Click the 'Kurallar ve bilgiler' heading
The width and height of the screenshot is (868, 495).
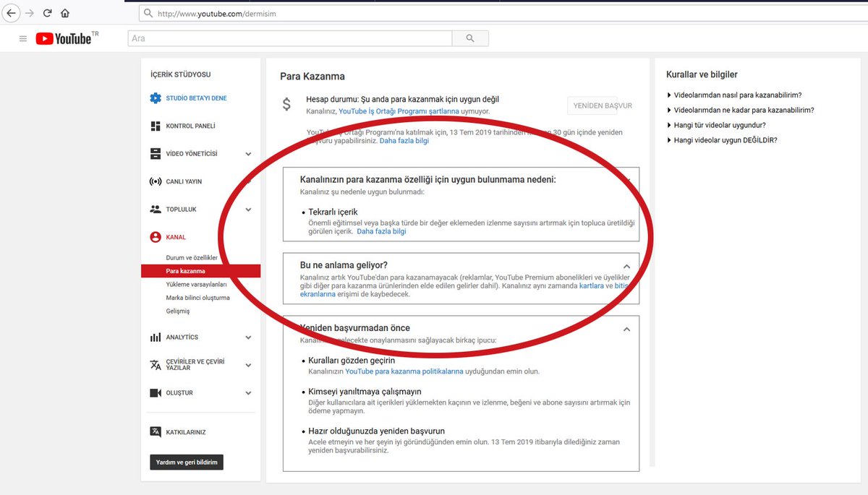click(702, 74)
